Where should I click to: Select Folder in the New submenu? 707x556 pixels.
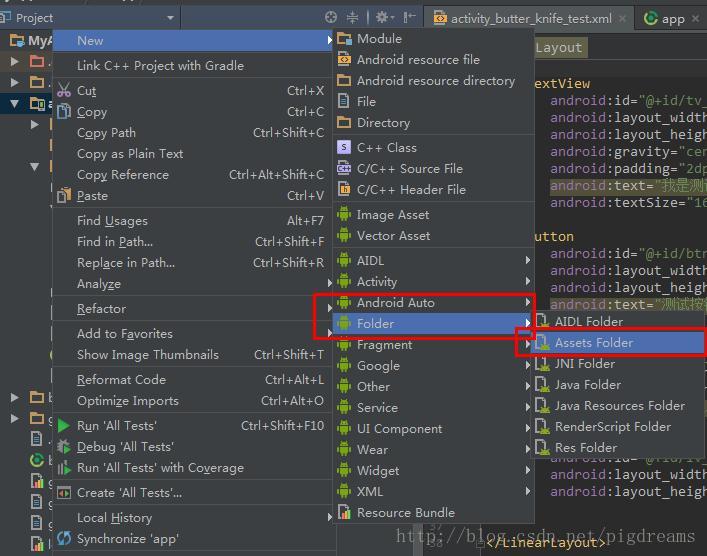click(433, 324)
